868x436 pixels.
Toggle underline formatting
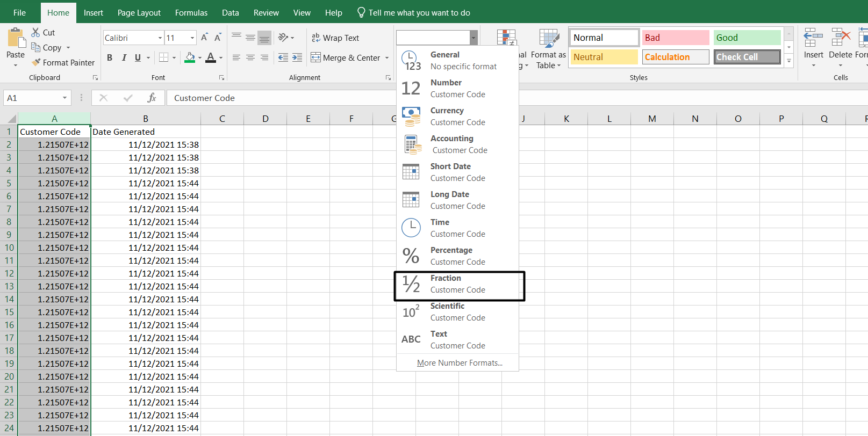[138, 57]
